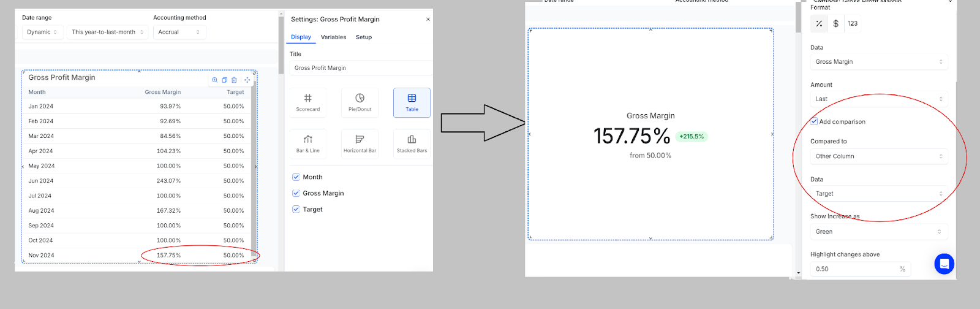Click the Month column header
Viewport: 980px width, 309px height.
(x=37, y=92)
